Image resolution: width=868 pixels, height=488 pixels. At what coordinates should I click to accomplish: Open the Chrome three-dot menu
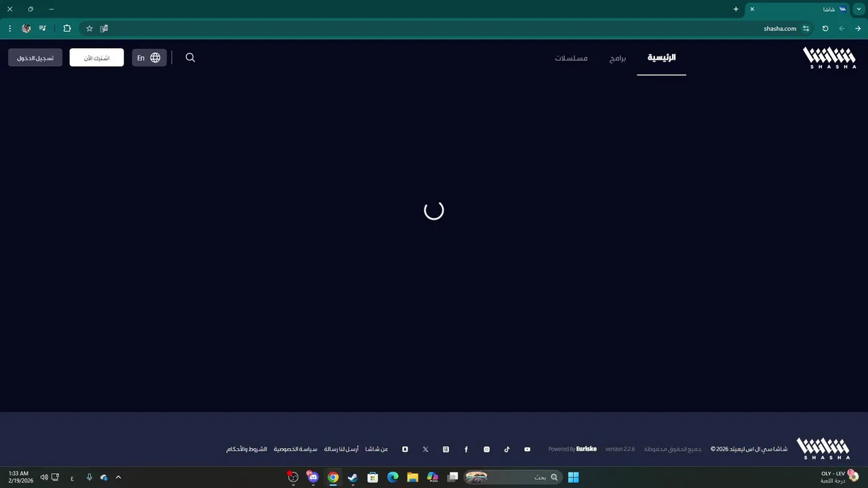9,28
